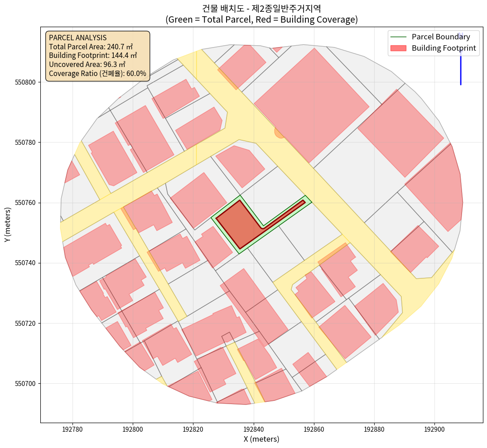Select the Coverage Ratio 60.0% line
The height and width of the screenshot is (448, 487).
coord(97,73)
